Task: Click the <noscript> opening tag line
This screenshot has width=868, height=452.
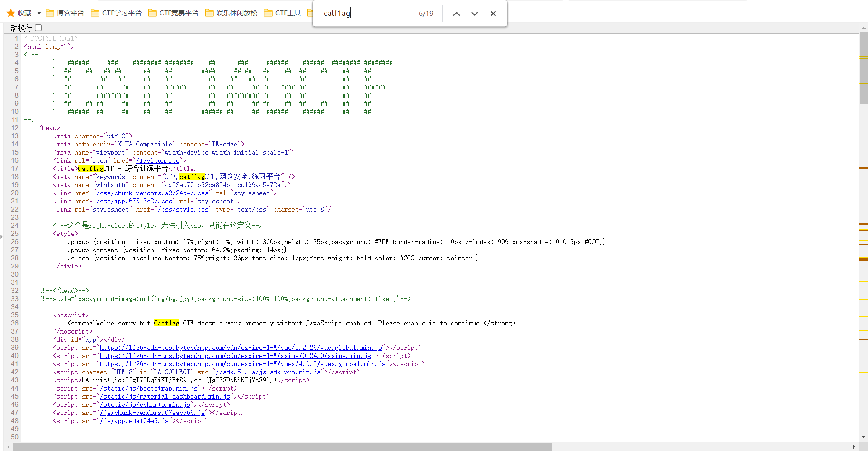Action: 71,315
